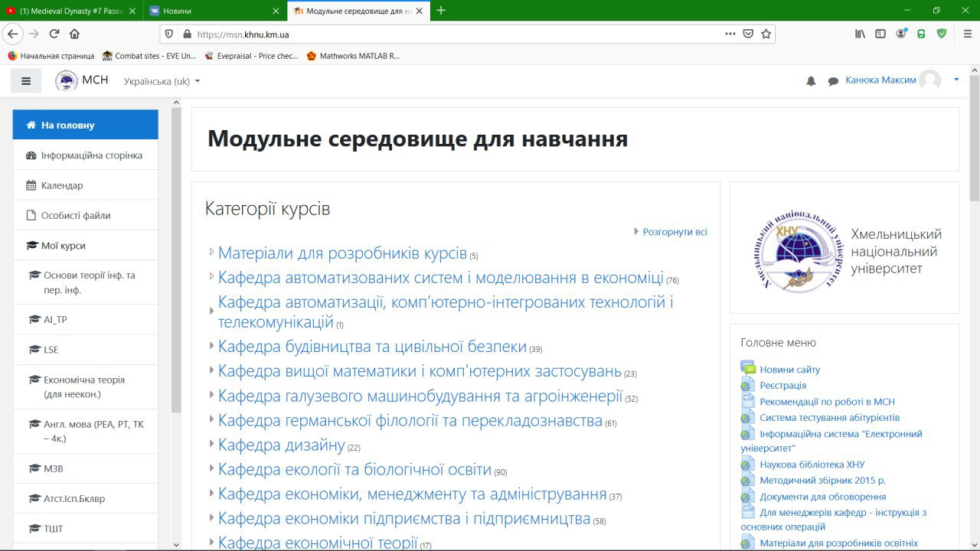Click the green square extension icon

pos(921,34)
